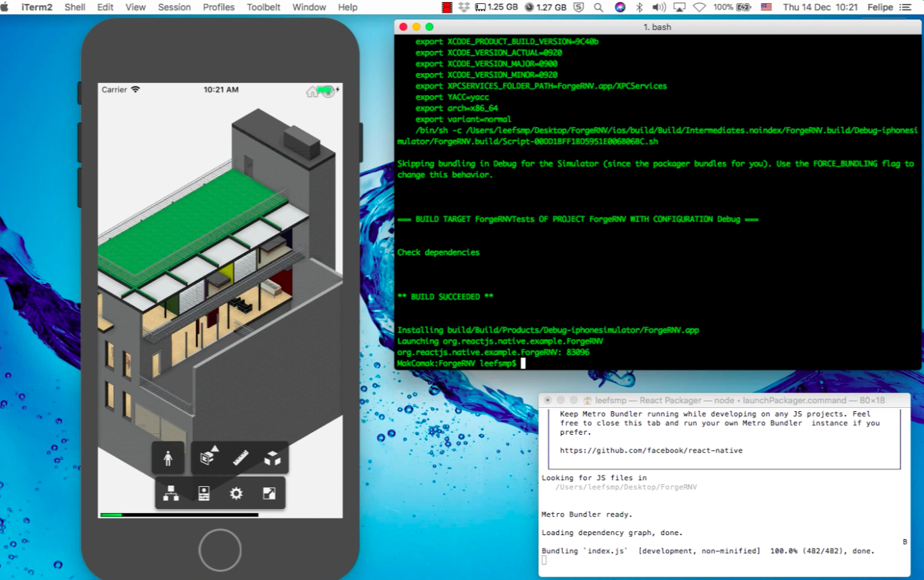This screenshot has height=580, width=924.
Task: Open the Dropbox menu bar icon
Action: coord(463,7)
